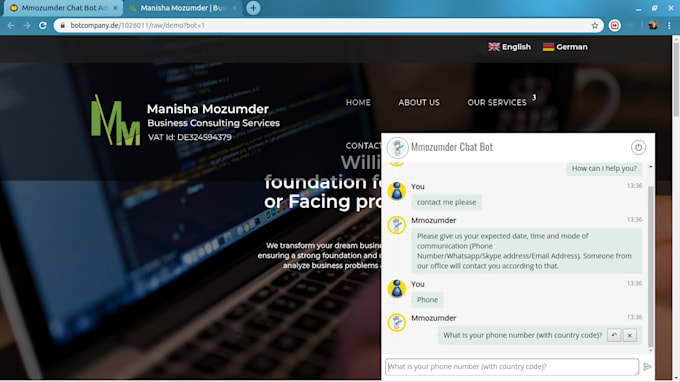The height and width of the screenshot is (382, 680).
Task: Click the Business Consulting Services subtitle
Action: [213, 123]
